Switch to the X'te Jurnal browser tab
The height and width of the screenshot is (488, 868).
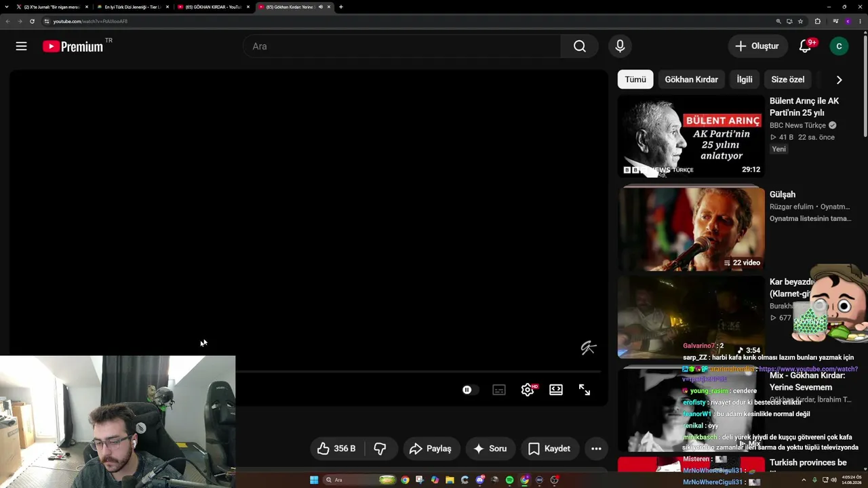(52, 7)
